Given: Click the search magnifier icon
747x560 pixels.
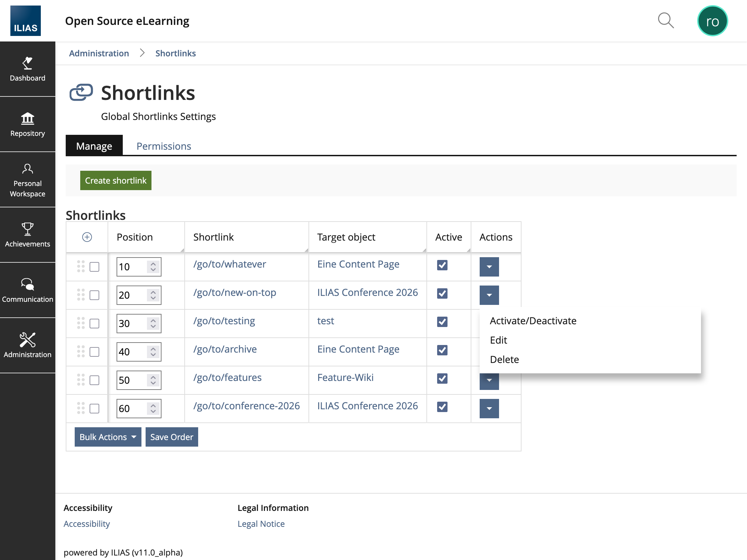Looking at the screenshot, I should click(x=665, y=21).
